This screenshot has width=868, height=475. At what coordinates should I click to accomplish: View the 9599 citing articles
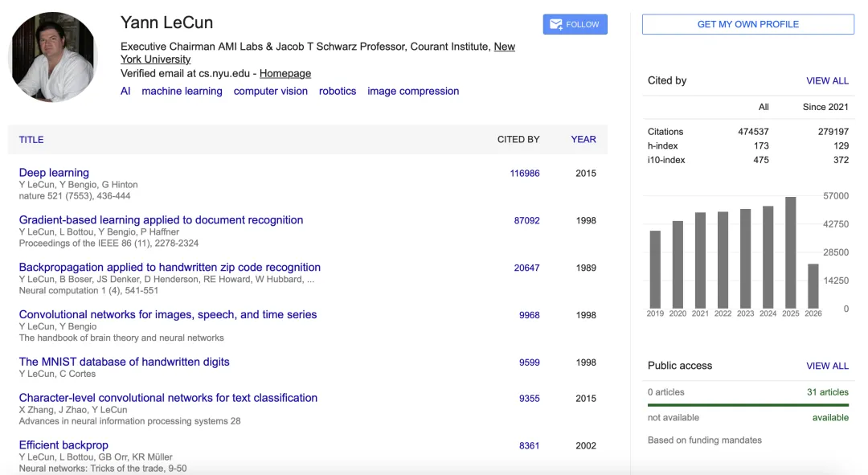point(529,362)
